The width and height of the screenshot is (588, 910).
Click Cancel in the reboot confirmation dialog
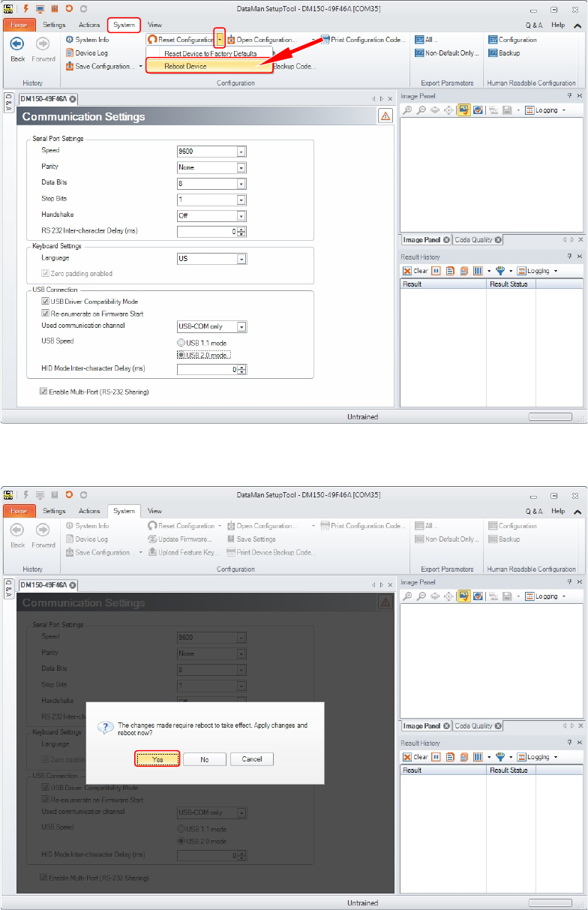click(x=252, y=759)
